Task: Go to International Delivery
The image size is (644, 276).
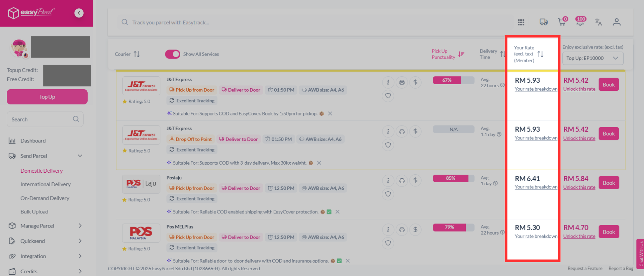Action: coord(45,184)
